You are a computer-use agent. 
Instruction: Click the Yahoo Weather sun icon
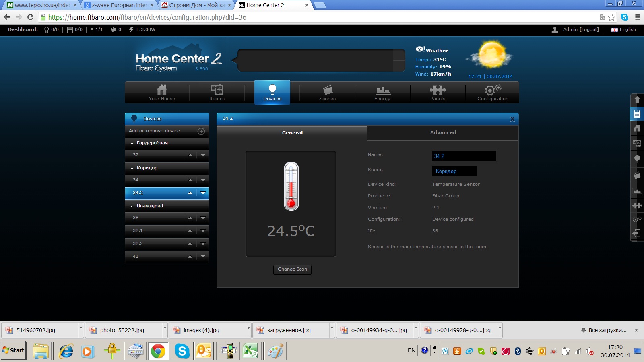(489, 56)
